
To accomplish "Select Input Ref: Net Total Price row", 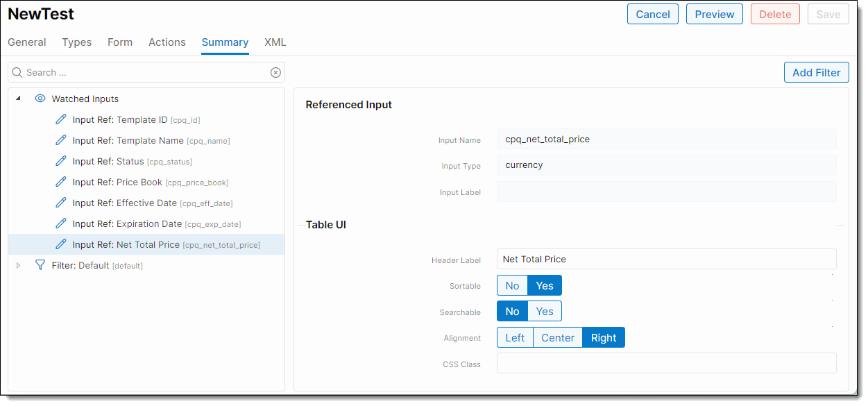I will point(146,244).
